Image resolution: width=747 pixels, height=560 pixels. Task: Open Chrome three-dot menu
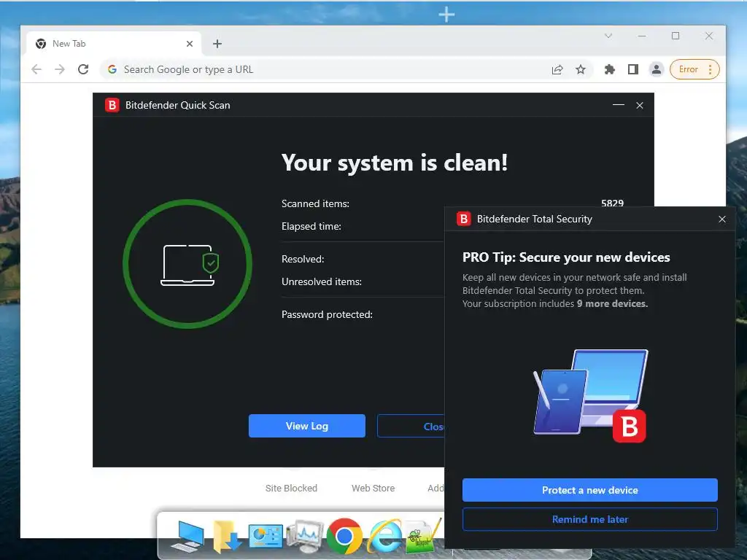click(710, 69)
